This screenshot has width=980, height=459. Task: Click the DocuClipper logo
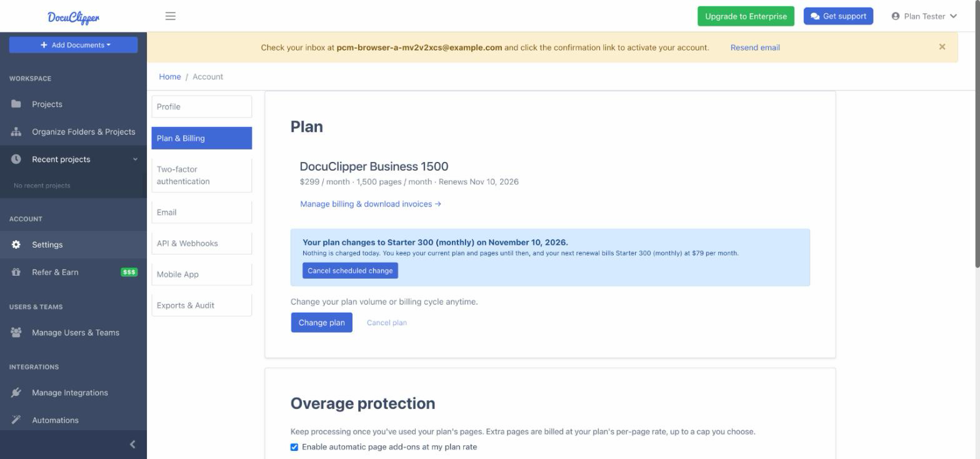point(73,17)
